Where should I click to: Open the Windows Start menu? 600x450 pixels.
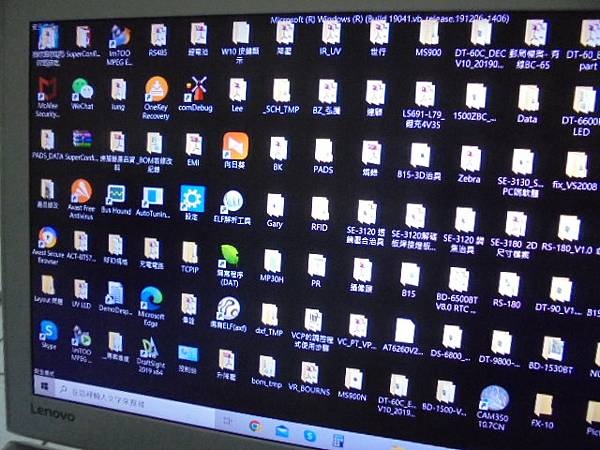[44, 386]
